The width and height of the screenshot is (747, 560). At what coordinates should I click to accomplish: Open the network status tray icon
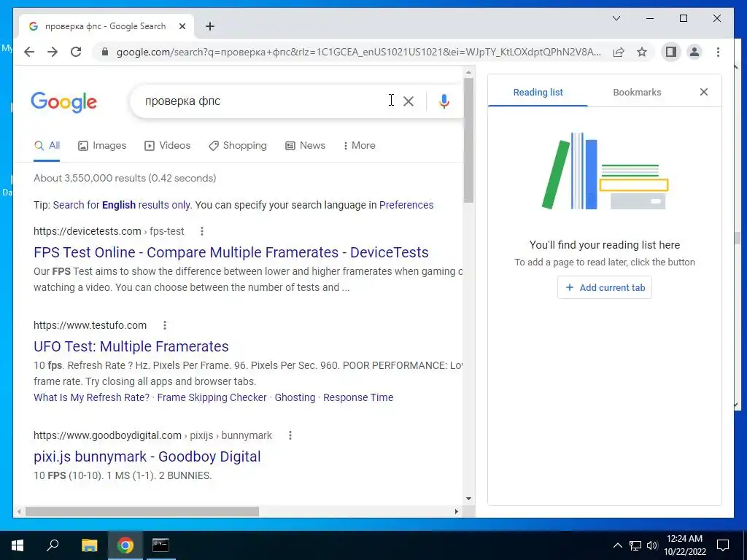(x=635, y=545)
